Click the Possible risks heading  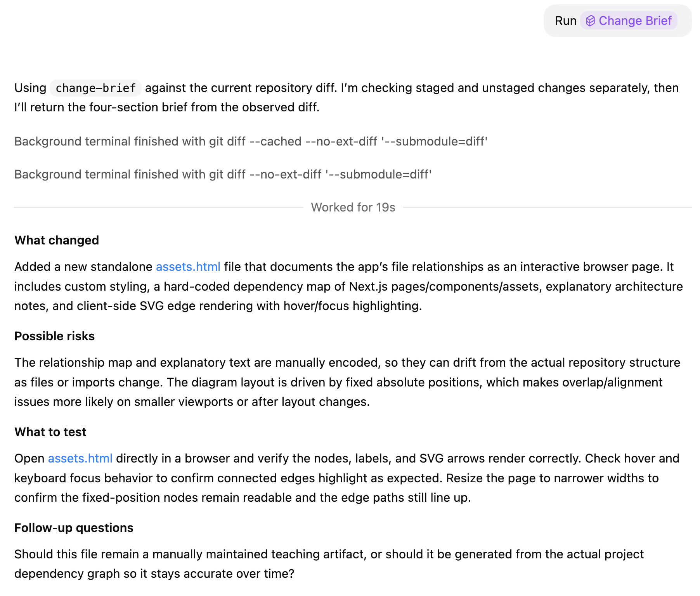(54, 336)
